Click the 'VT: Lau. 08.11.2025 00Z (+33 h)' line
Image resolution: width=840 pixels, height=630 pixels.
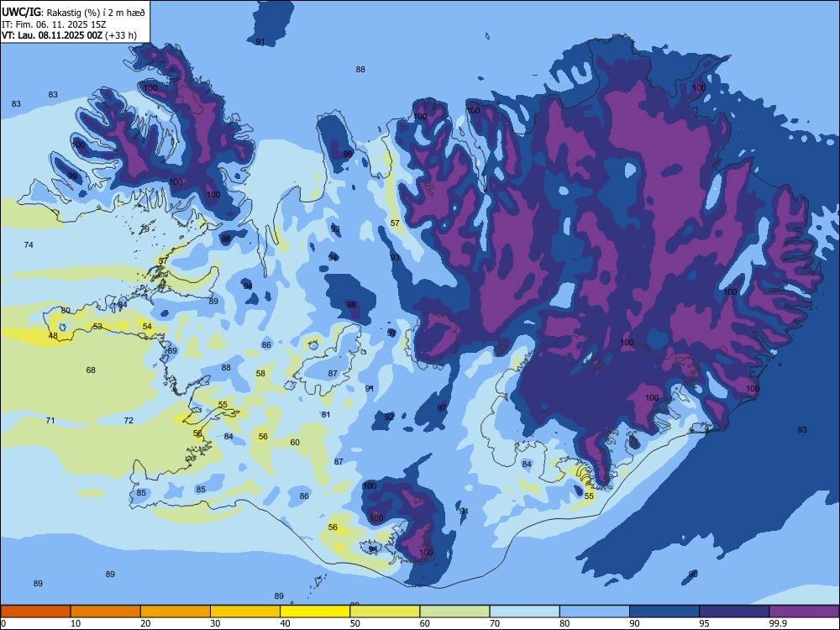click(x=69, y=35)
